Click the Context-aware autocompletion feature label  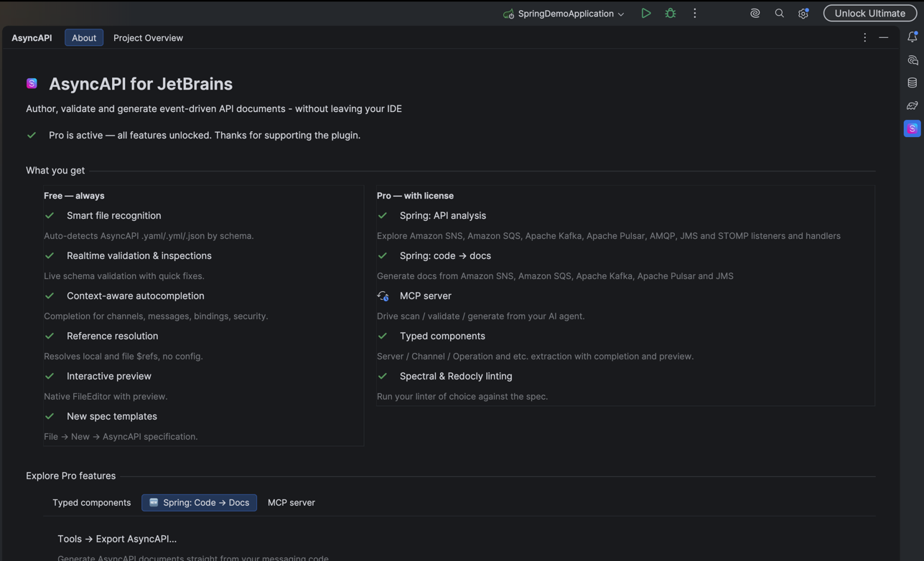(x=136, y=296)
